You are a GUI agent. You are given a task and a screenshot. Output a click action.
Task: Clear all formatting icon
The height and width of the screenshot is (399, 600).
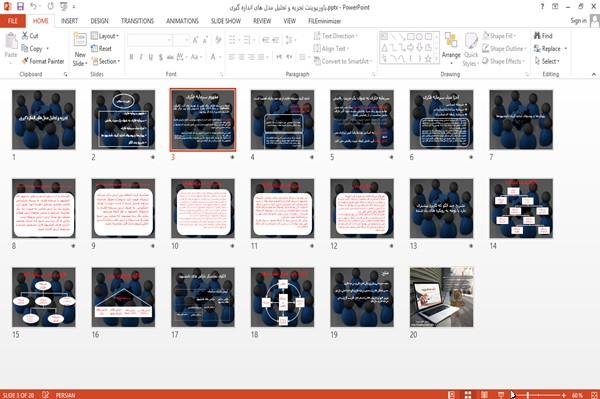pyautogui.click(x=218, y=40)
